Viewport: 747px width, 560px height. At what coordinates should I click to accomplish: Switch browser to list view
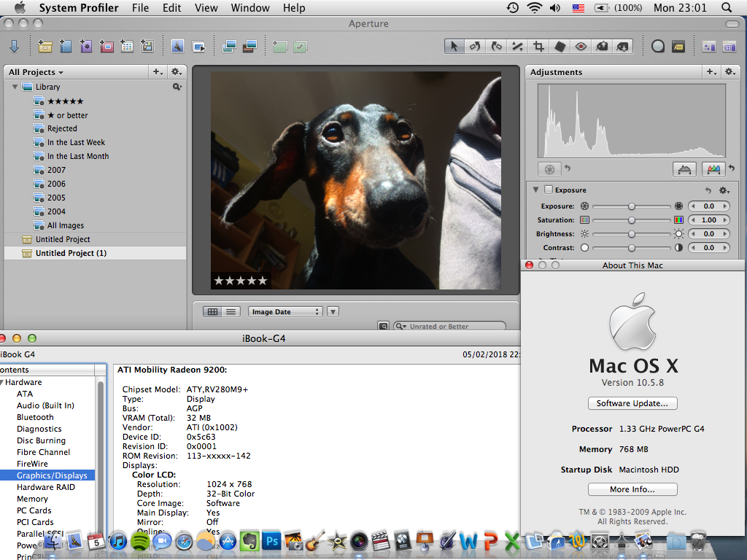[231, 311]
